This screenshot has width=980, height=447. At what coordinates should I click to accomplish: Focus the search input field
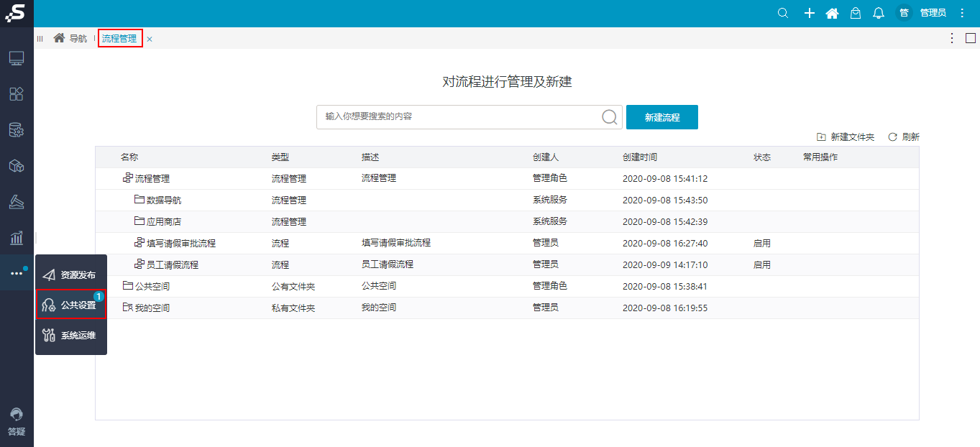(x=459, y=117)
